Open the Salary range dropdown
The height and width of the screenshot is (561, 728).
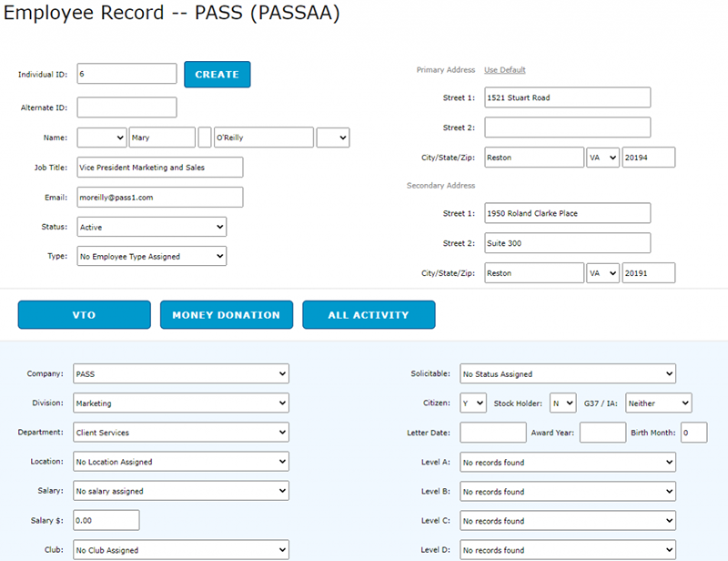181,491
